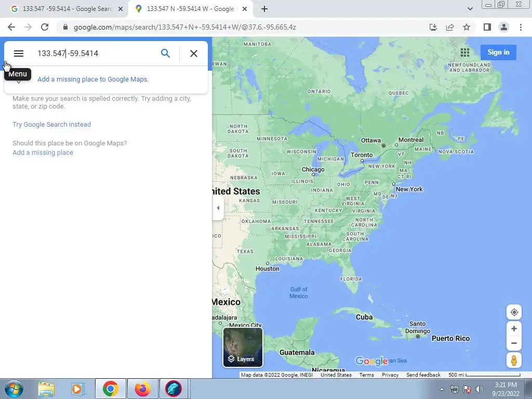
Task: Click the share page icon
Action: (x=450, y=27)
